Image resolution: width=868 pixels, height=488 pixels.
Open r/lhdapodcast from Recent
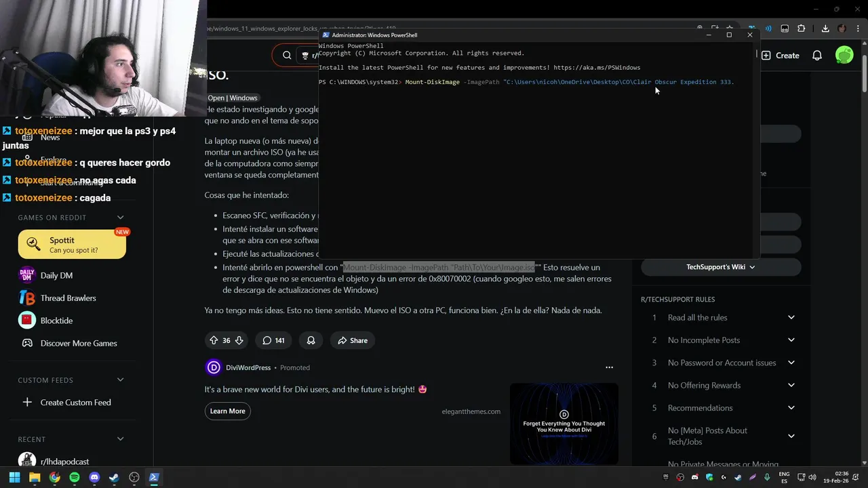[x=54, y=461]
